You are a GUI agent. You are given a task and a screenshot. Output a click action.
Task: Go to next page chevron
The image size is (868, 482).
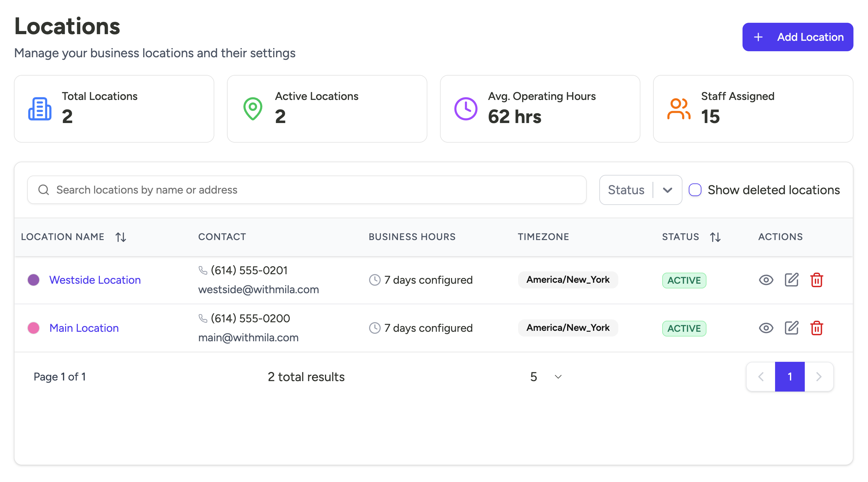point(819,376)
